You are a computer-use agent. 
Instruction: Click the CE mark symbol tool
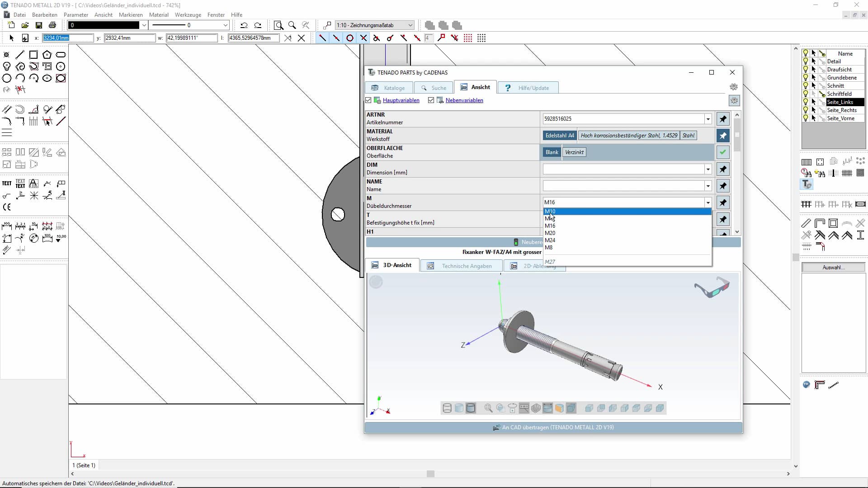[7, 207]
